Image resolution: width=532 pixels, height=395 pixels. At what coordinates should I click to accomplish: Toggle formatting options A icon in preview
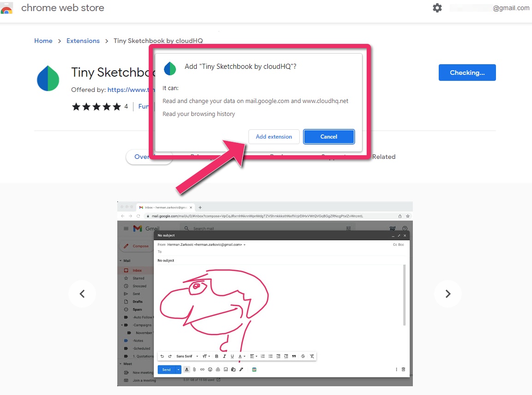pos(187,370)
